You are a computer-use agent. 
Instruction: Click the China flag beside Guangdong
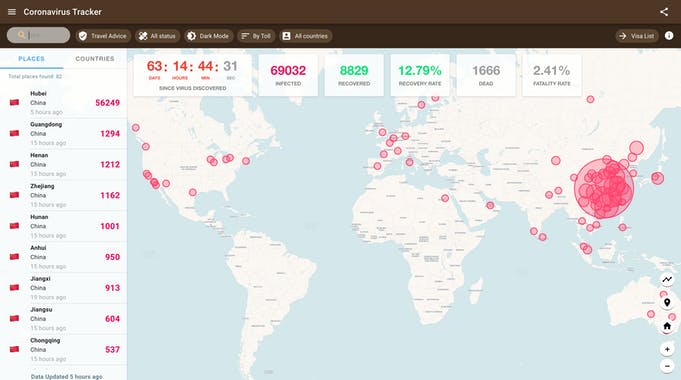pos(14,133)
